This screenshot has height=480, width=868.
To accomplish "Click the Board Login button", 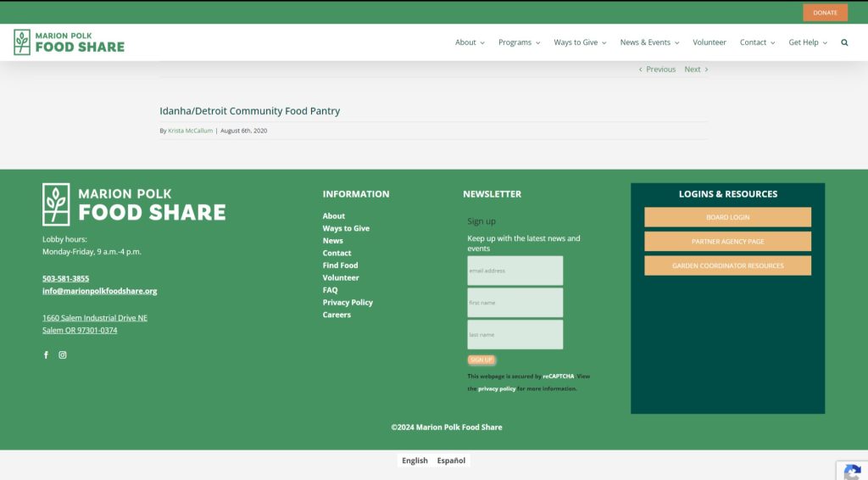I will pyautogui.click(x=727, y=217).
